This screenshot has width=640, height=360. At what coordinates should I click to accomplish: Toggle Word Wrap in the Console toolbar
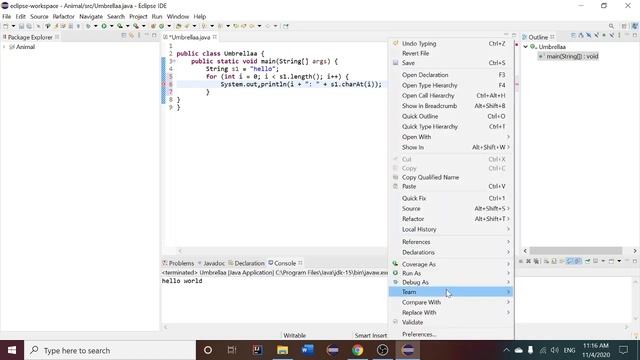562,261
